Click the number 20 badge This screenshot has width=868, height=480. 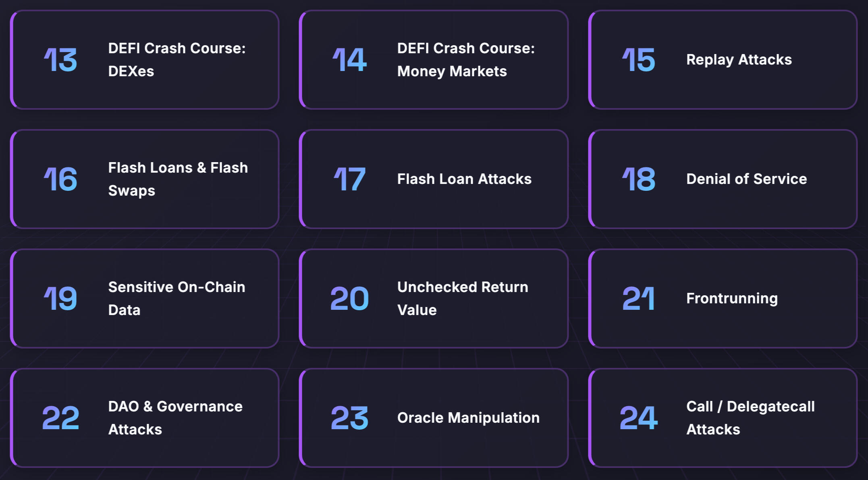(x=349, y=298)
